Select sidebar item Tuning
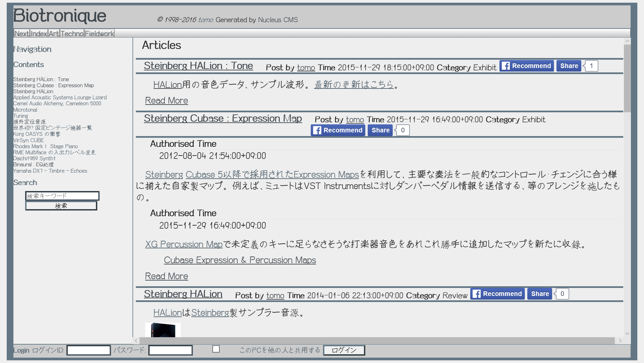Viewport: 644px width, 363px height. pyautogui.click(x=21, y=116)
